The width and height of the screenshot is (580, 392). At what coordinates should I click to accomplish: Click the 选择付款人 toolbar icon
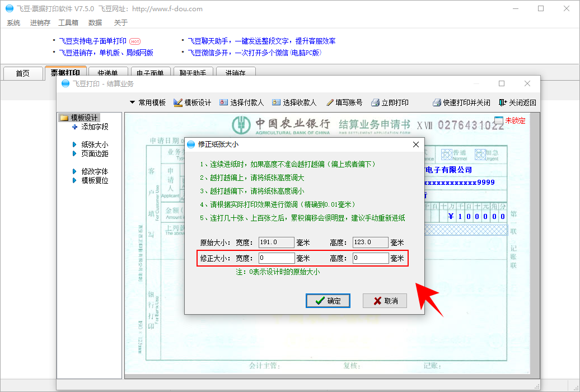(x=223, y=102)
